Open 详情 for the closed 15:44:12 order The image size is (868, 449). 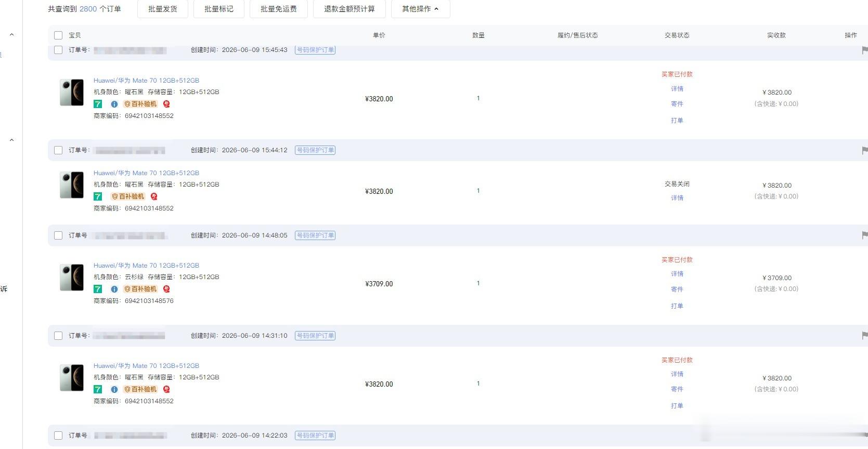point(677,198)
